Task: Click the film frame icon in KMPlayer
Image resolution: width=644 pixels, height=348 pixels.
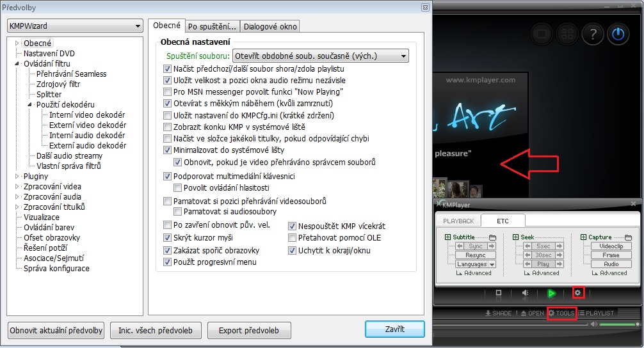Action: tap(542, 34)
